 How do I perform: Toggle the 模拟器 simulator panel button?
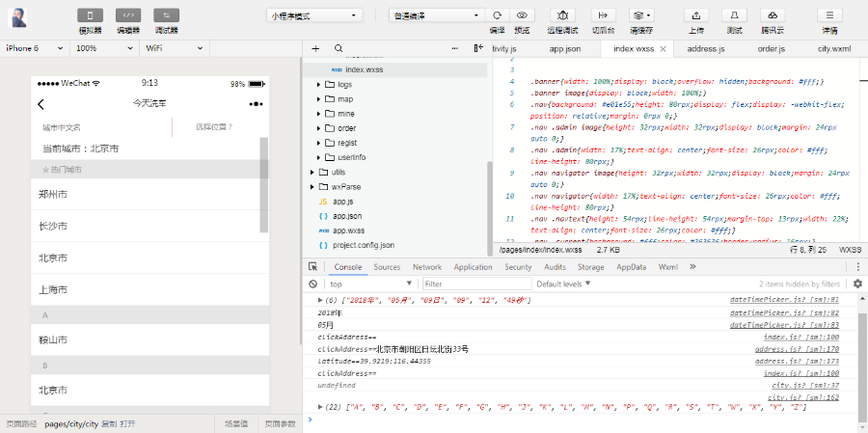(91, 15)
